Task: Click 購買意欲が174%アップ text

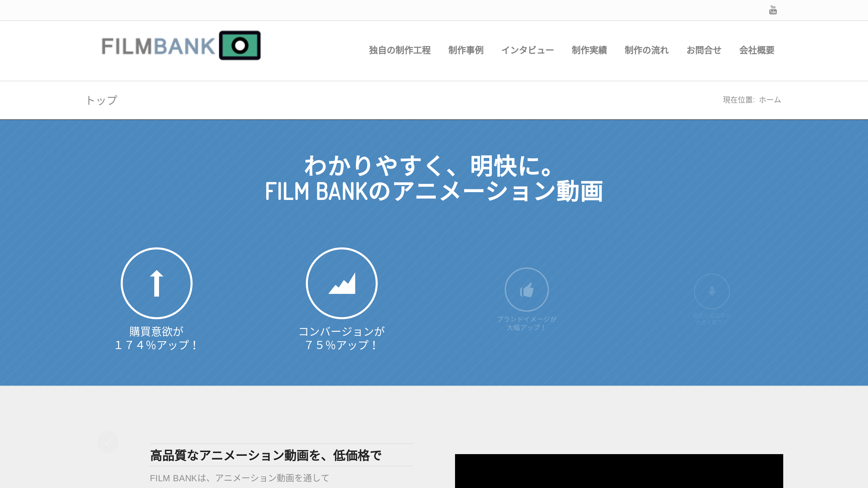Action: point(157,338)
